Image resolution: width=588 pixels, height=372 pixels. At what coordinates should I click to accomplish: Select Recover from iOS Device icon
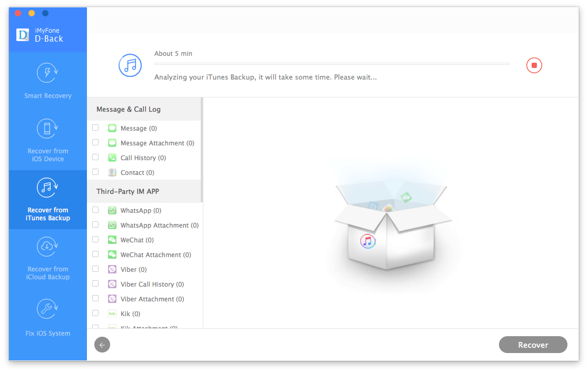(47, 129)
